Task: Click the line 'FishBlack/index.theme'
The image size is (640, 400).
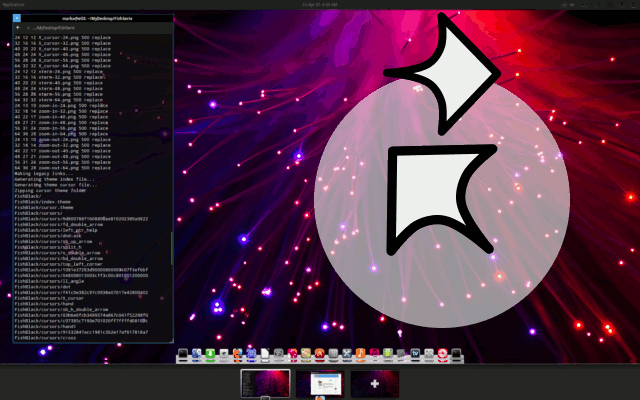Action: [x=43, y=202]
